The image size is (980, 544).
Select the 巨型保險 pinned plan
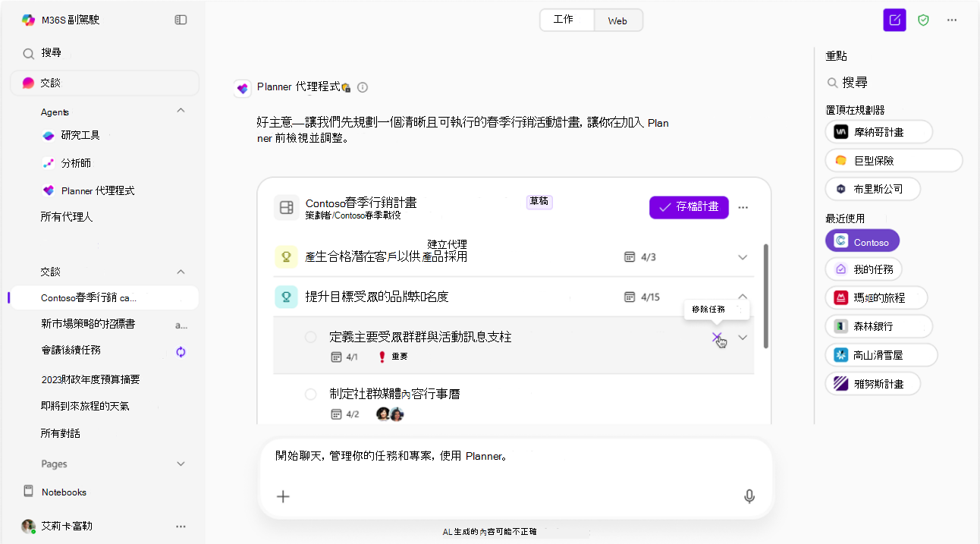tap(894, 161)
